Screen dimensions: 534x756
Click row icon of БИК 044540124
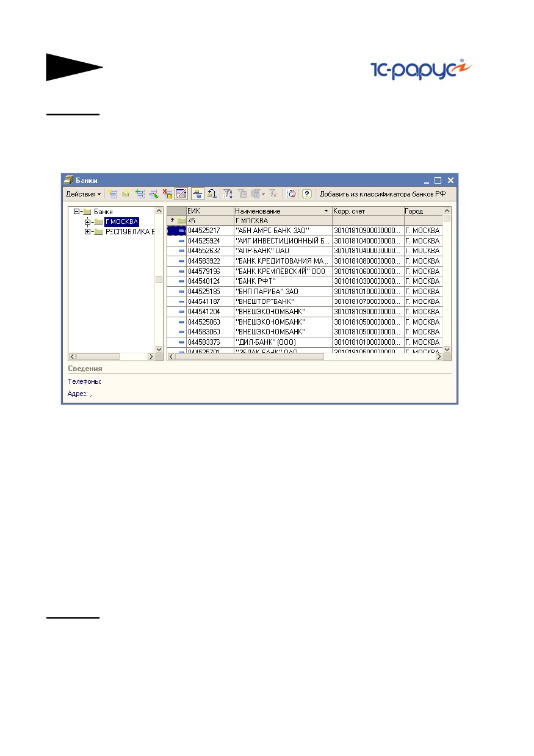click(x=181, y=281)
